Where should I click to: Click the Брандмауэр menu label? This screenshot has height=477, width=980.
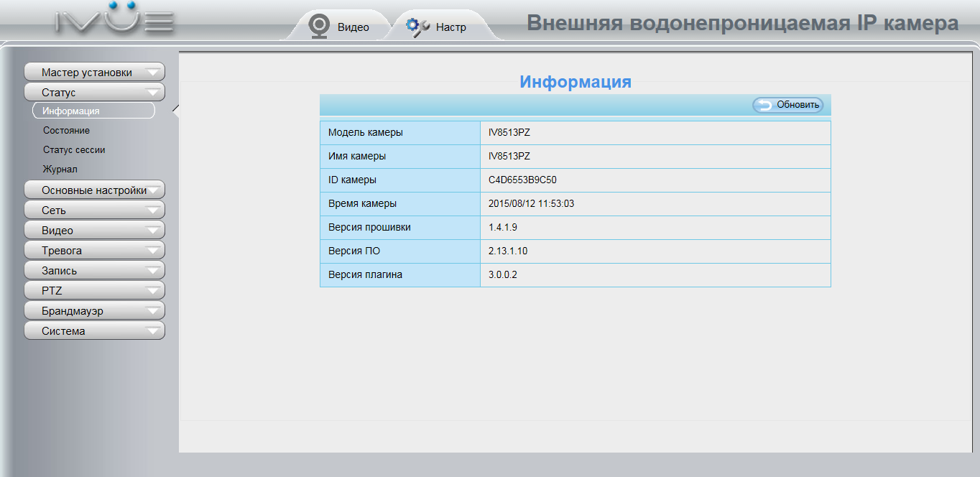[73, 310]
